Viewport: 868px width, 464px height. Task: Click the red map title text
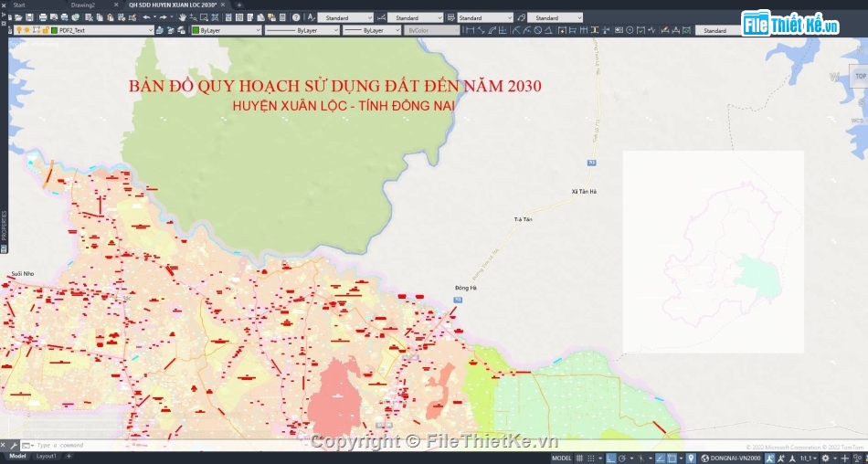[x=335, y=86]
